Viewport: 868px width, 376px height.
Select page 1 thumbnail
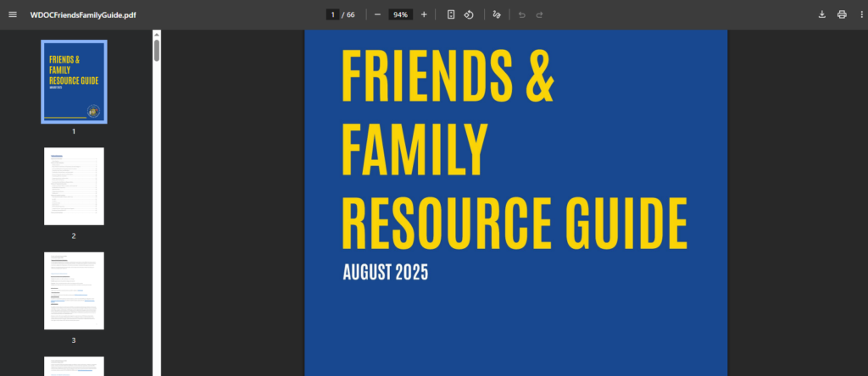(x=74, y=81)
